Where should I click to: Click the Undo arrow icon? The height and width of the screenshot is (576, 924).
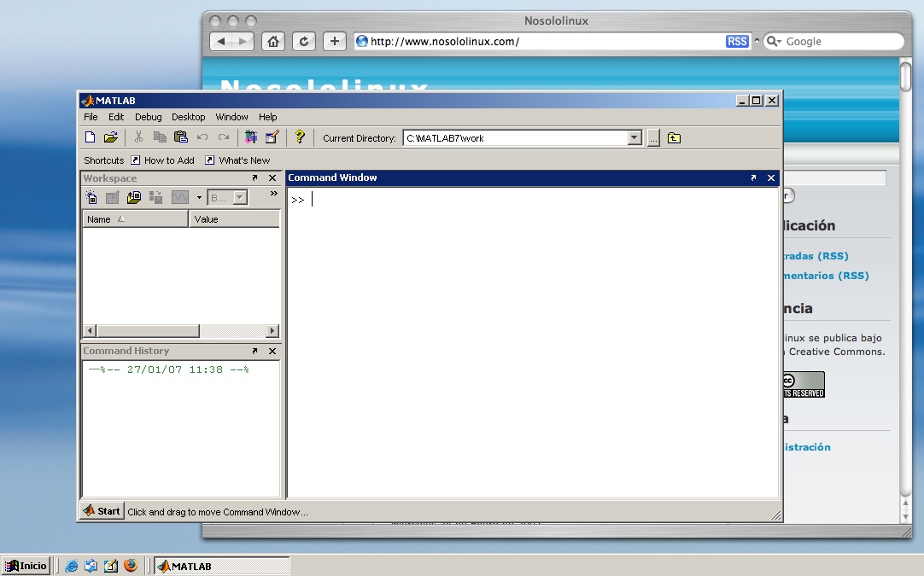pos(202,137)
